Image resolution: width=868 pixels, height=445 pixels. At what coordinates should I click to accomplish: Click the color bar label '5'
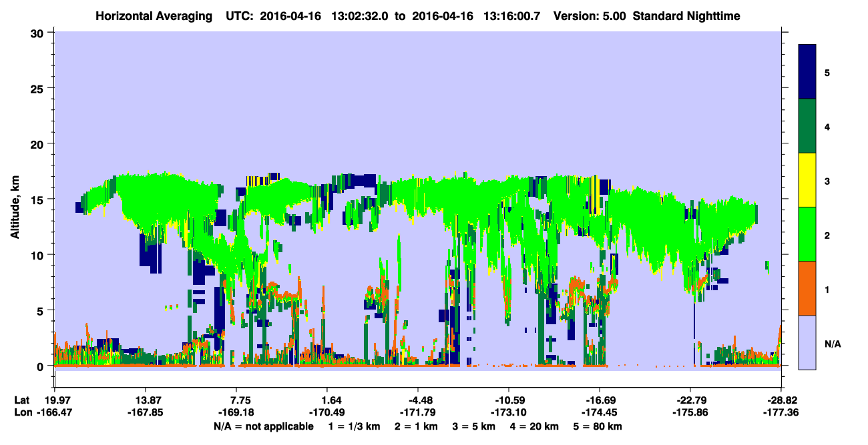point(827,72)
